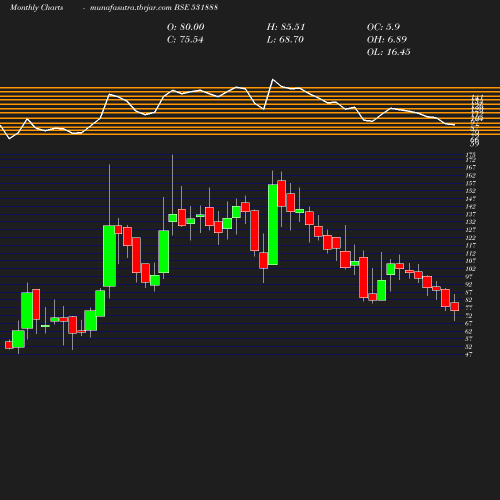Click the 97 price axis label

point(469,276)
